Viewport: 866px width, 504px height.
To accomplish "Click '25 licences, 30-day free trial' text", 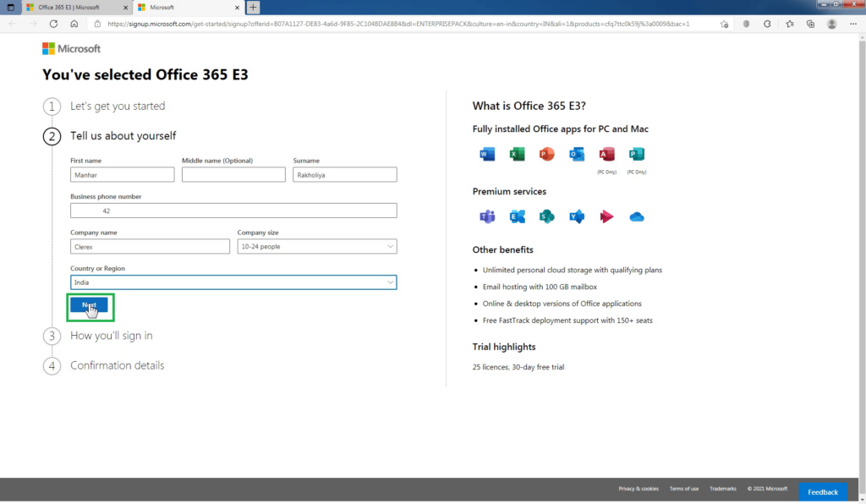I will point(518,366).
